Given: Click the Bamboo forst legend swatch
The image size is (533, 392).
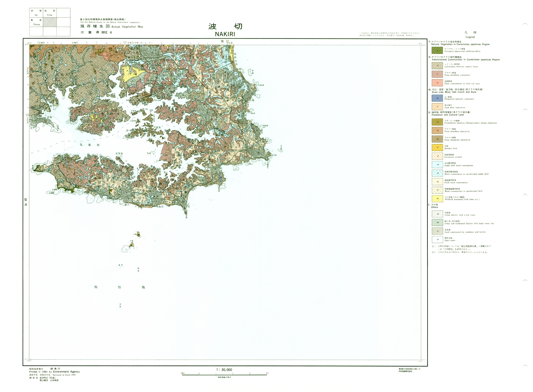Looking at the screenshot, I should (437, 148).
